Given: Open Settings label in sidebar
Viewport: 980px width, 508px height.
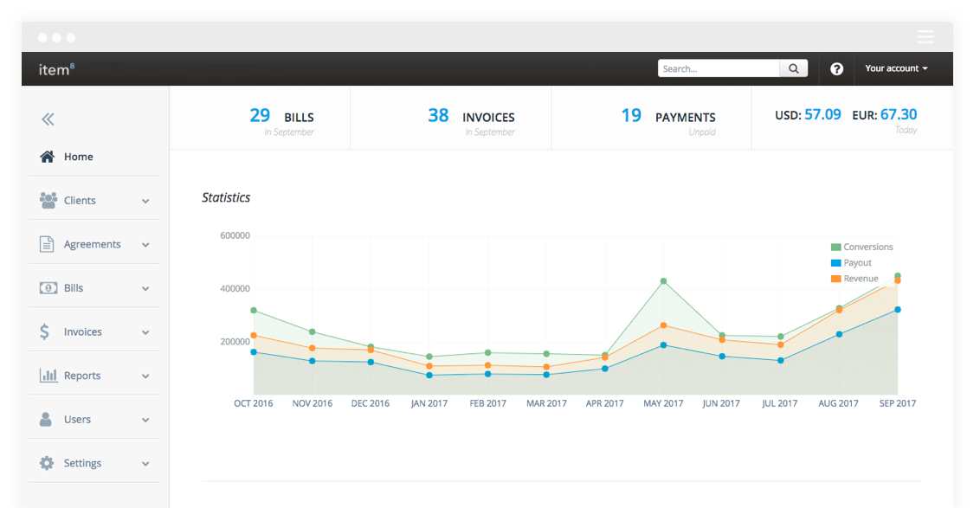Looking at the screenshot, I should (x=82, y=463).
